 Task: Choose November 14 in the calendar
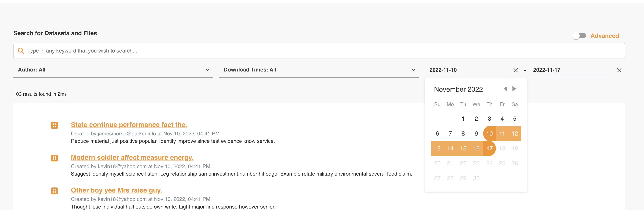[x=450, y=149]
